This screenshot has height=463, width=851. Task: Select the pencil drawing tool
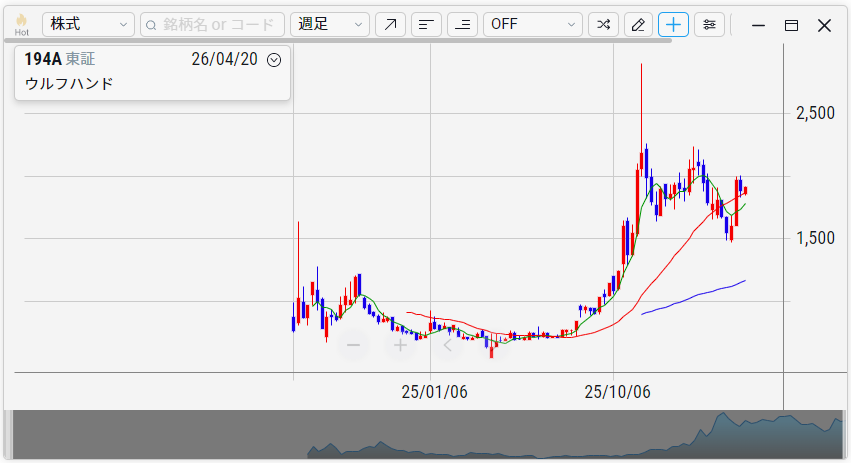point(638,25)
